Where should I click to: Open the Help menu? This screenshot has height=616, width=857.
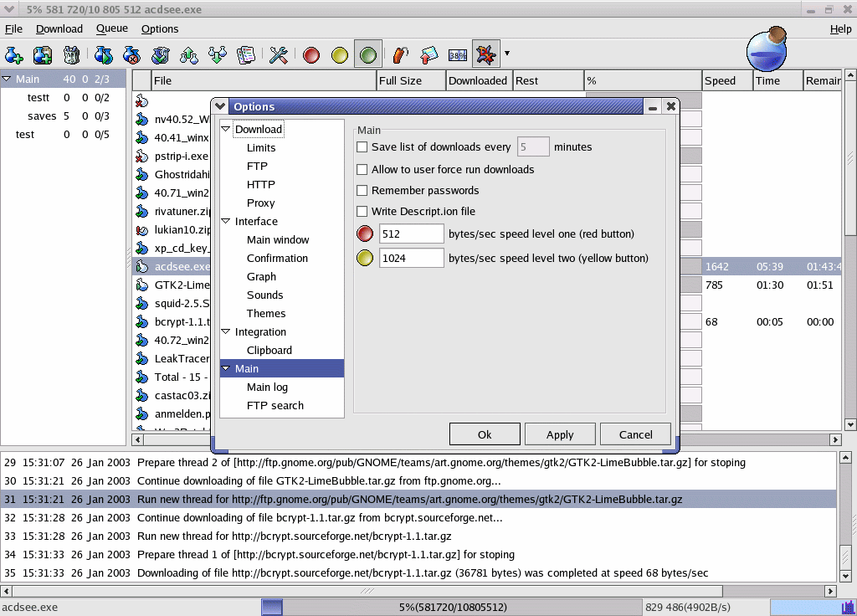[840, 28]
